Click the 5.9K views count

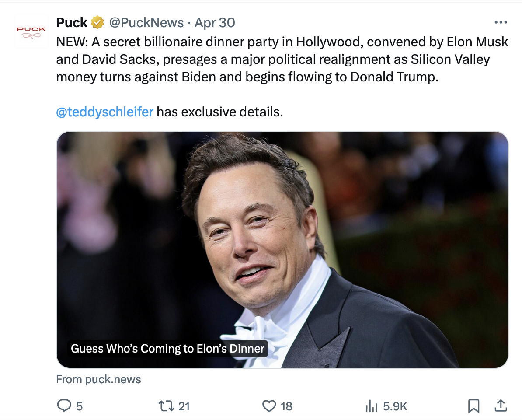pos(395,406)
